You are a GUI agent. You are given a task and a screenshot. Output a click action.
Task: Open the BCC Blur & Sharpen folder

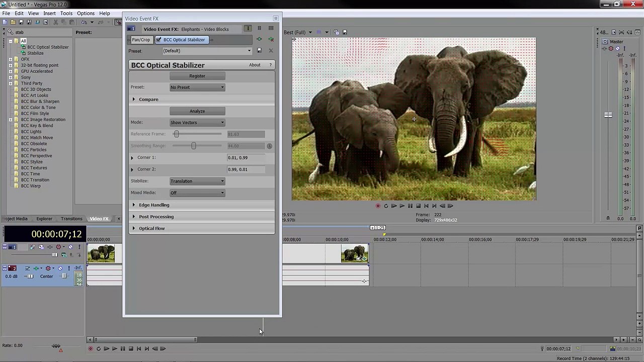[x=40, y=102]
